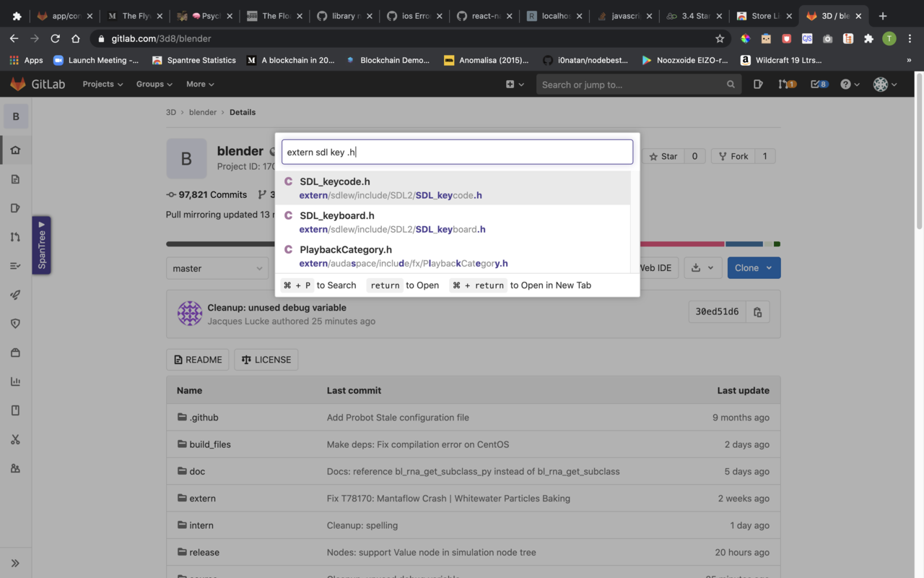Image resolution: width=924 pixels, height=578 pixels.
Task: Open the GitLab logo home link
Action: (38, 85)
